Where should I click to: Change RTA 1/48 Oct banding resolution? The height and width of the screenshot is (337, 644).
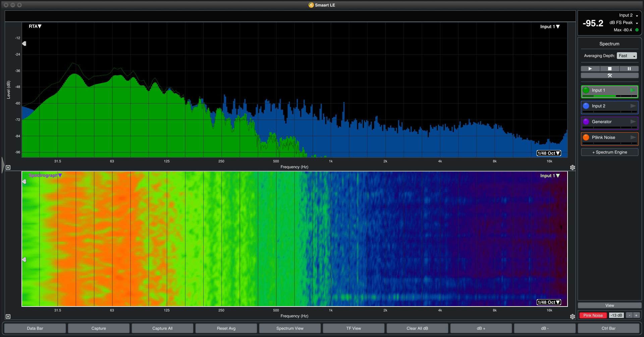coord(549,153)
